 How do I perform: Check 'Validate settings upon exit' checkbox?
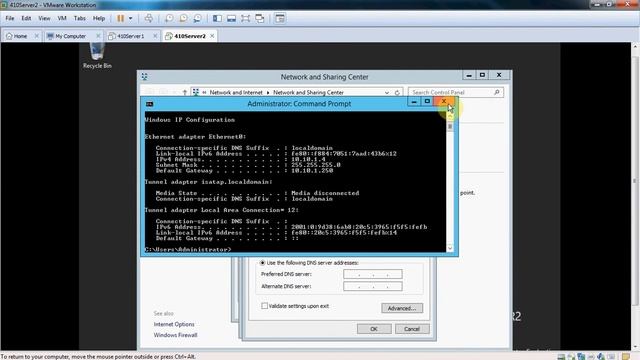[264, 306]
